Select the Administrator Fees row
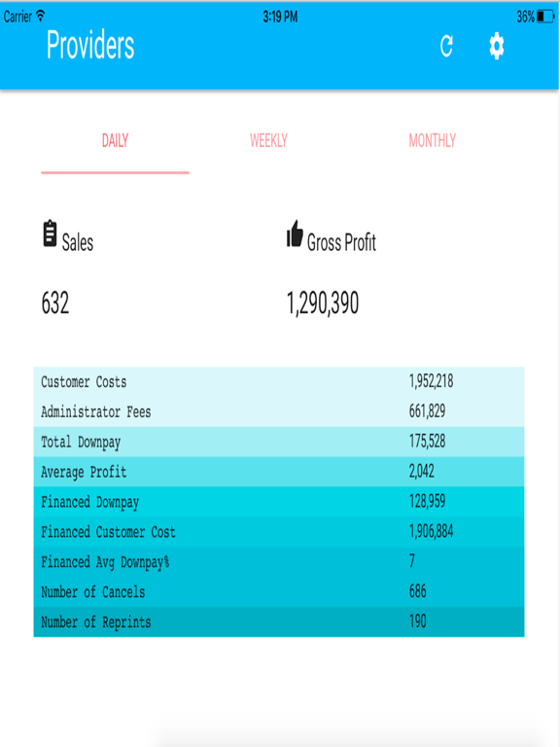The height and width of the screenshot is (747, 560). click(x=279, y=411)
